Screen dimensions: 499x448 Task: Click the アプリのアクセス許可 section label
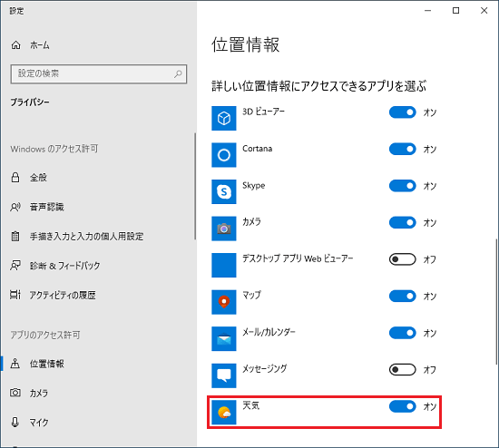coord(45,335)
